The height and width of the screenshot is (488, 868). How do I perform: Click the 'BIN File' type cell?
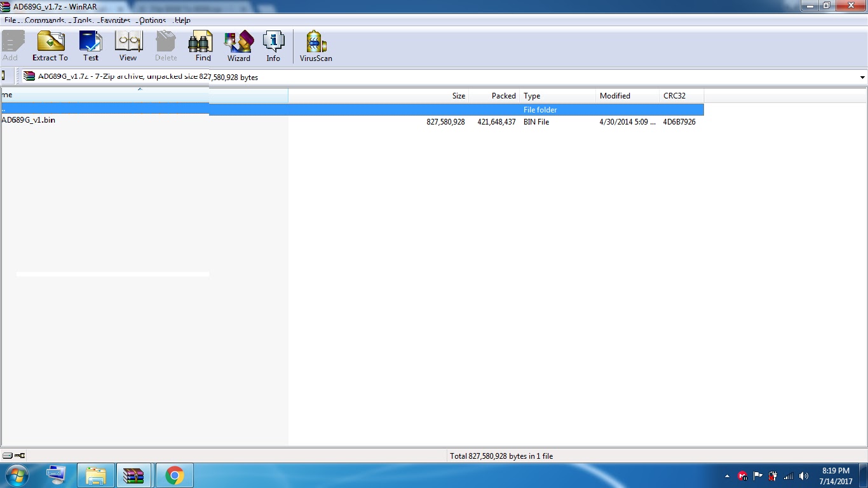tap(536, 122)
